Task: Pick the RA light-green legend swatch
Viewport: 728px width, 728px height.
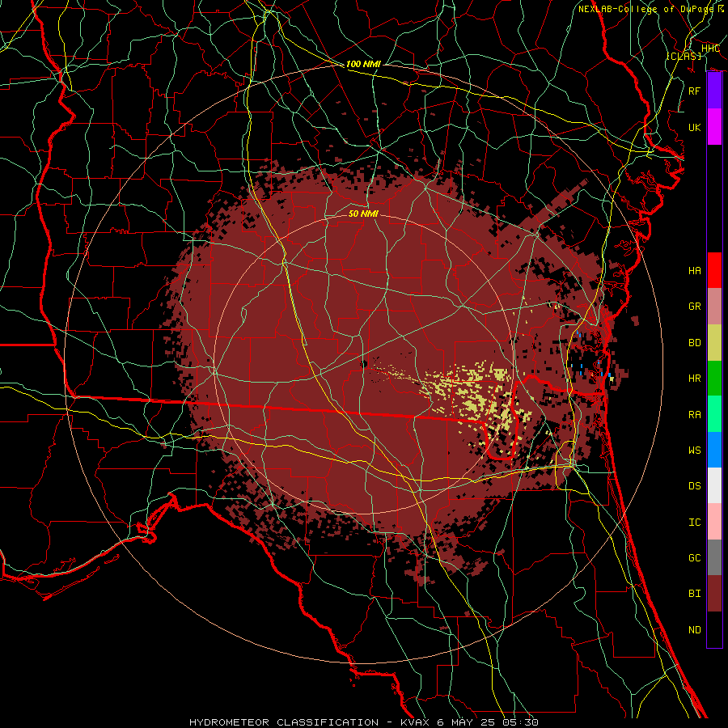Action: coord(714,414)
